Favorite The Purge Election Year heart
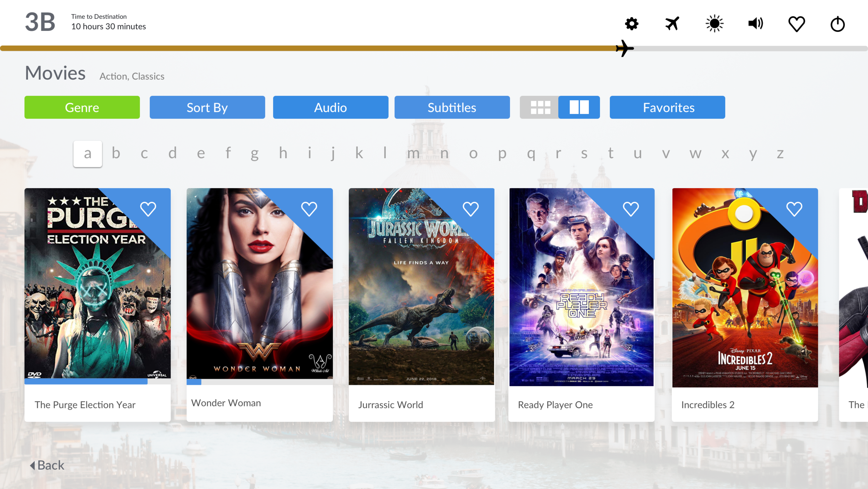The image size is (868, 489). [148, 209]
